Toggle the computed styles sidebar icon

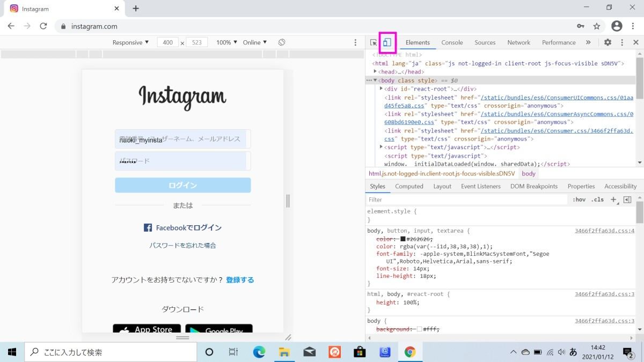click(x=627, y=200)
